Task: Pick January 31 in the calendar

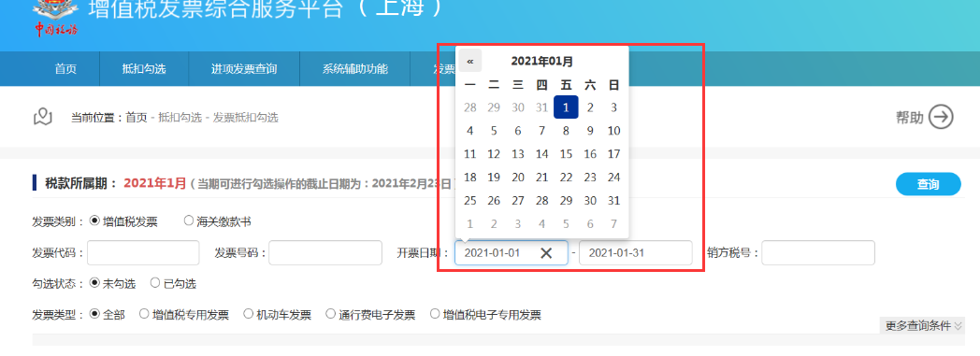Action: 613,201
